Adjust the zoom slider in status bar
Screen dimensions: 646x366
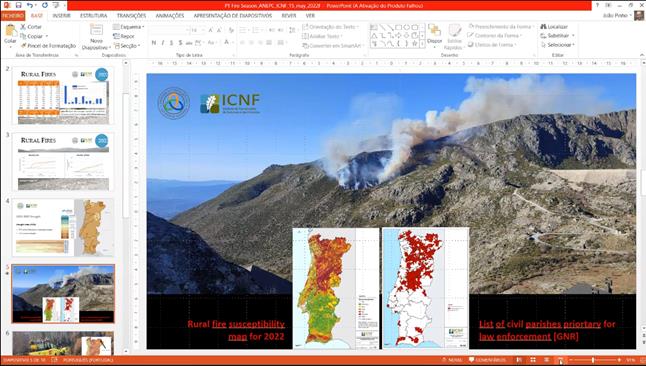[593, 360]
